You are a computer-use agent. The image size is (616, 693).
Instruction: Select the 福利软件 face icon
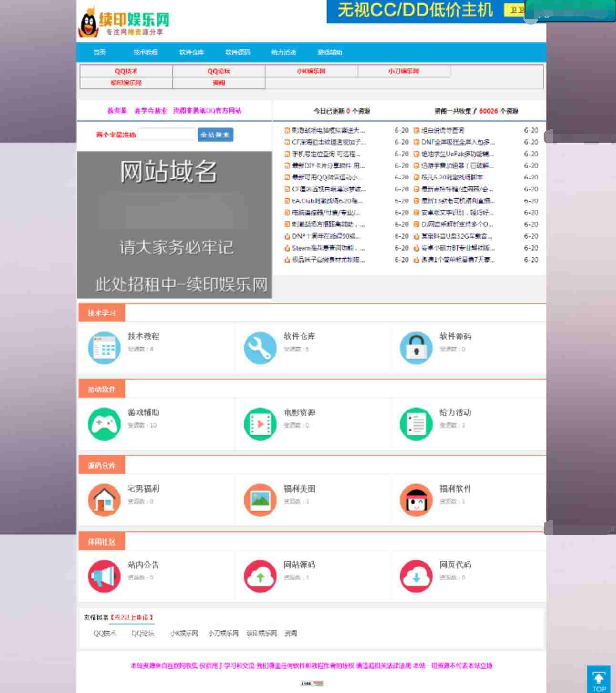[x=416, y=500]
